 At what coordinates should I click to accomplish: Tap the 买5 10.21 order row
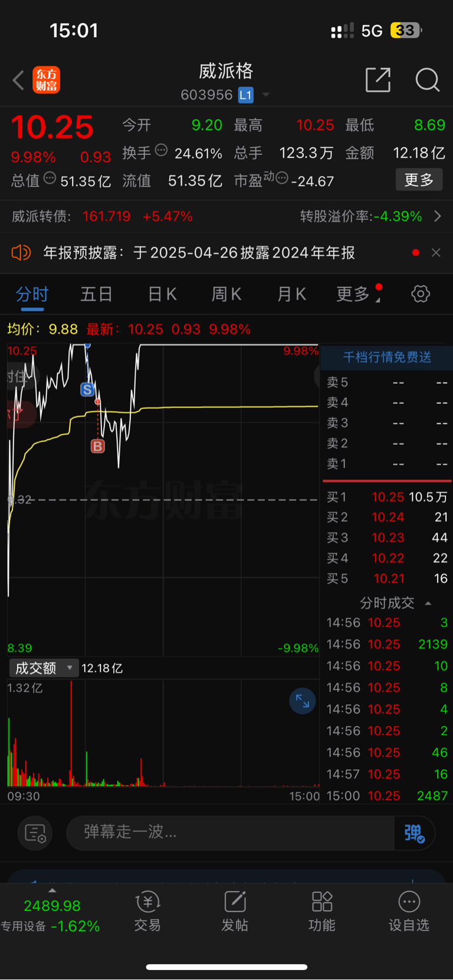pos(387,578)
